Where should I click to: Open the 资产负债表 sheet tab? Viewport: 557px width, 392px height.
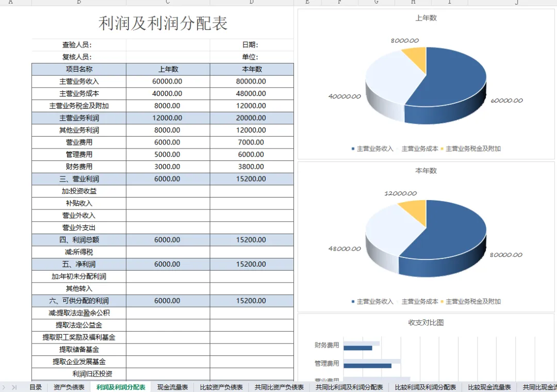[69, 387]
